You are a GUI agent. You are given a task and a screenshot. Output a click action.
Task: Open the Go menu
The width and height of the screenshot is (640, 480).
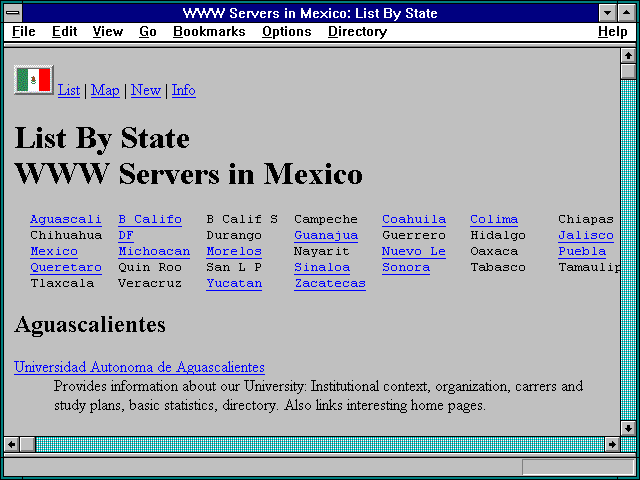148,31
